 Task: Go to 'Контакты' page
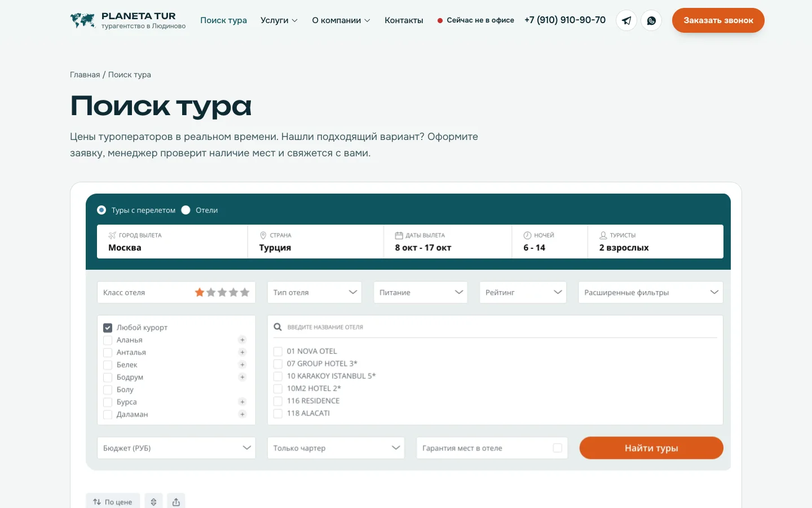tap(404, 20)
